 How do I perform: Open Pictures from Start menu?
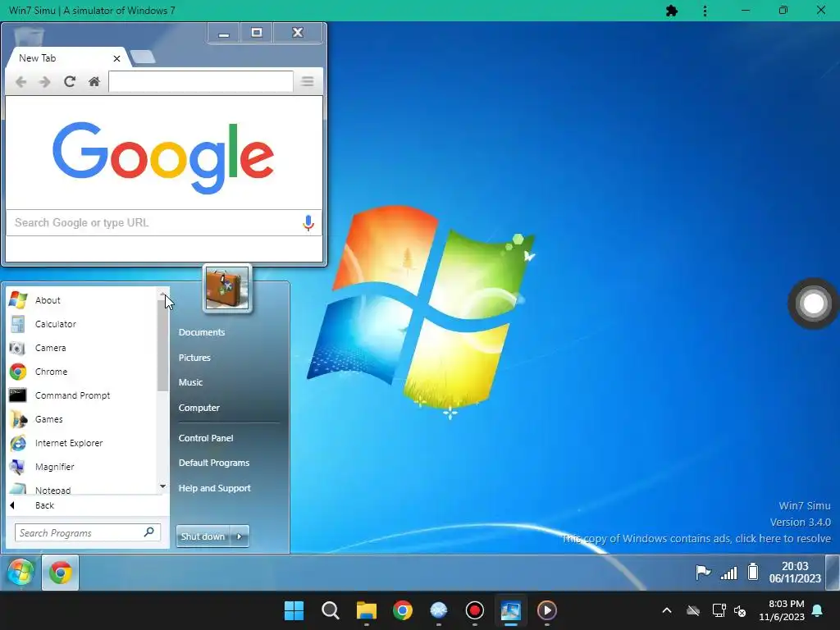194,358
